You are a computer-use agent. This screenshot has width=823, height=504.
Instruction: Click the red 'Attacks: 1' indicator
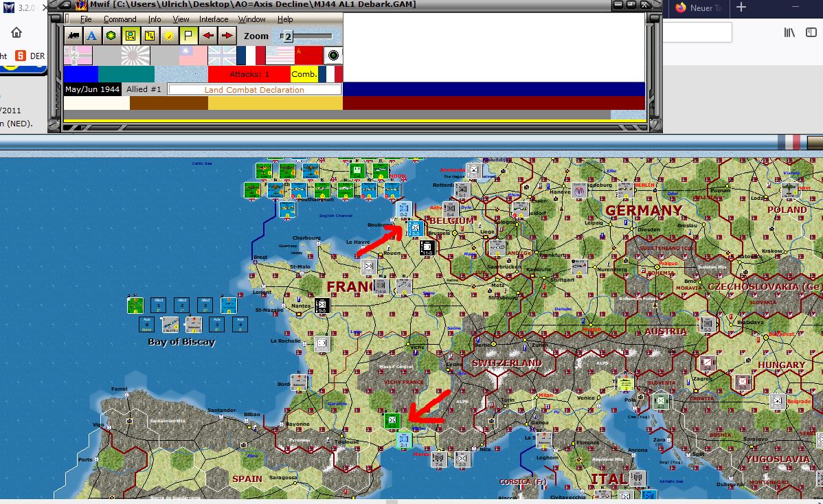(249, 74)
